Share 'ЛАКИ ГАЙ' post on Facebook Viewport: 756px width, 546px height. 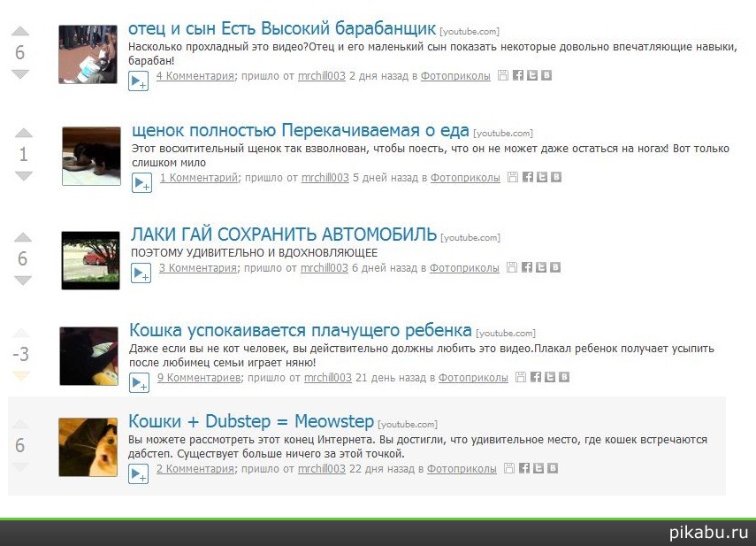[x=526, y=268]
